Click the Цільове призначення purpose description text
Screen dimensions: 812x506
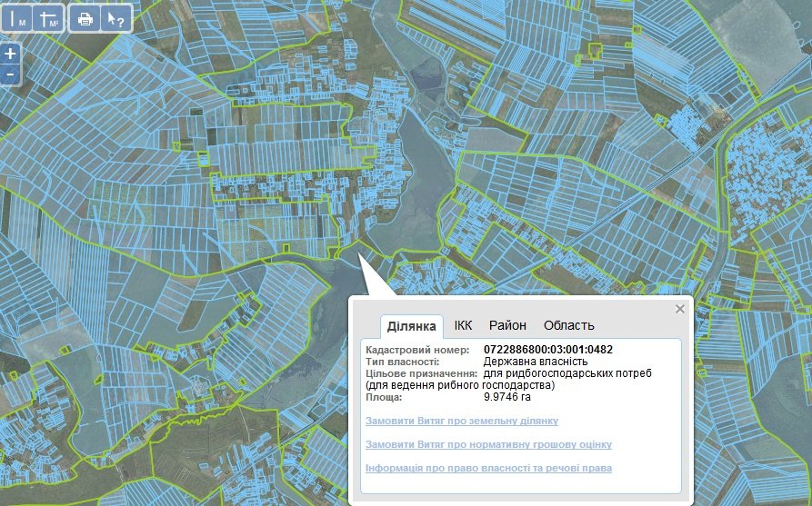(x=567, y=373)
